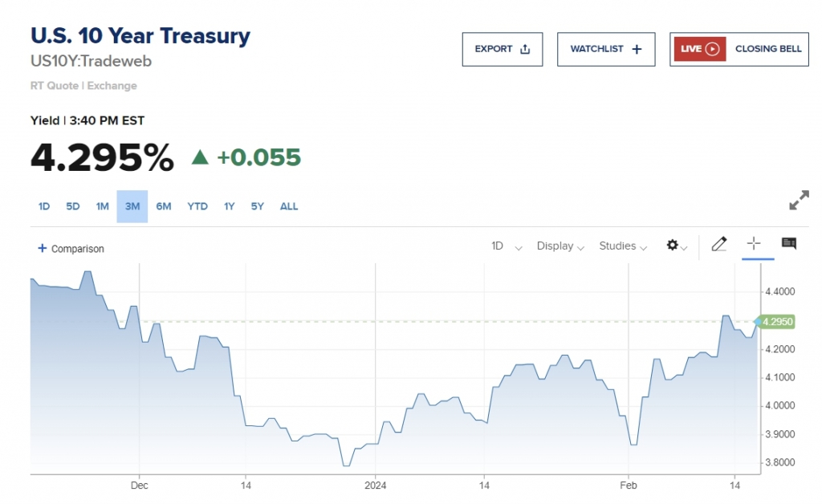Viewport: 822px width, 504px height.
Task: Open chart settings gear icon
Action: pyautogui.click(x=673, y=246)
